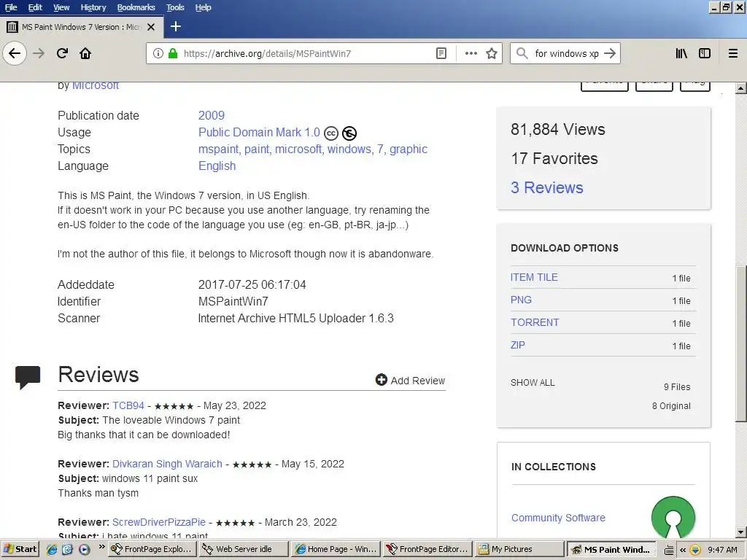747x560 pixels.
Task: Open a new browser tab
Action: click(175, 27)
